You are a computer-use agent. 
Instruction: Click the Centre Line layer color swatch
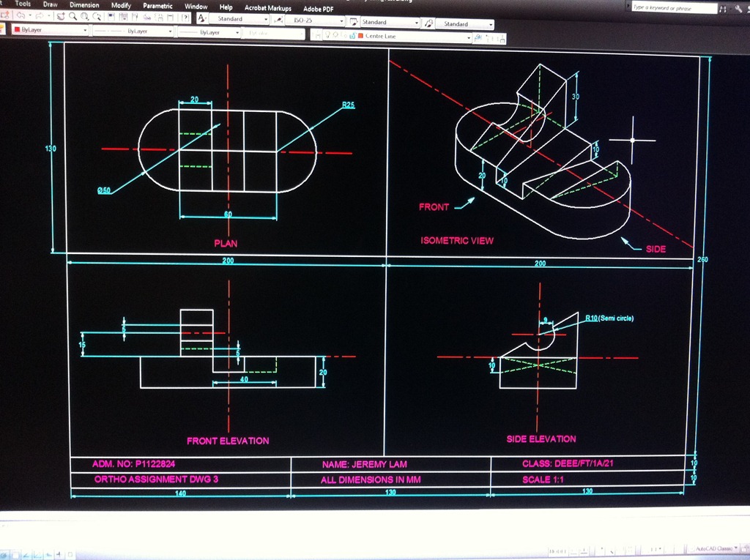point(360,36)
